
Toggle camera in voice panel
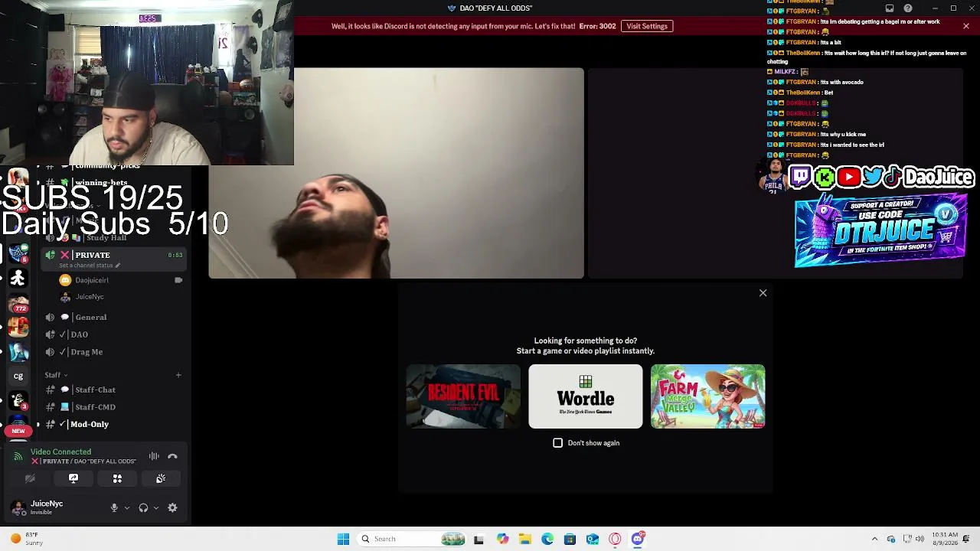click(30, 478)
